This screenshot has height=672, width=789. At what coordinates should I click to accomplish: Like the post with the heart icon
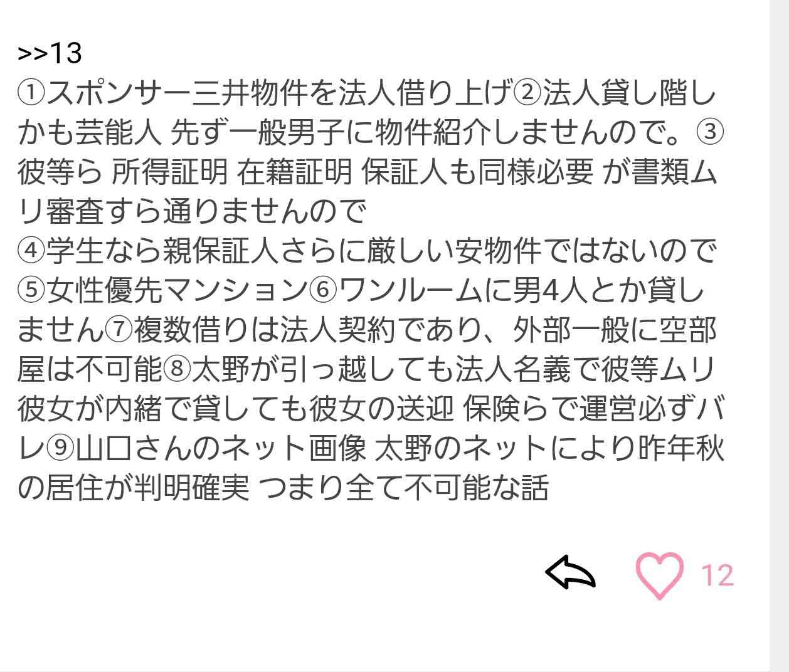coord(659,575)
